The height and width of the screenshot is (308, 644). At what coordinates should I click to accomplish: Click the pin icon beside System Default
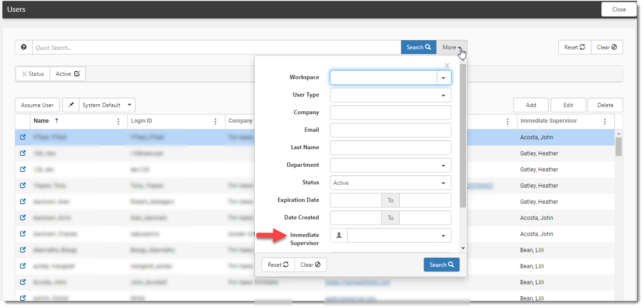coord(71,105)
